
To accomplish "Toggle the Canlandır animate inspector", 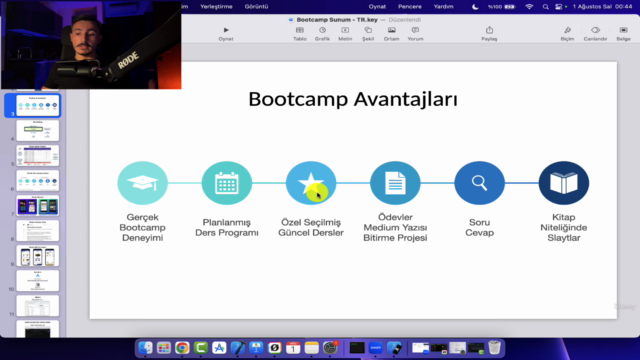I will pyautogui.click(x=595, y=30).
